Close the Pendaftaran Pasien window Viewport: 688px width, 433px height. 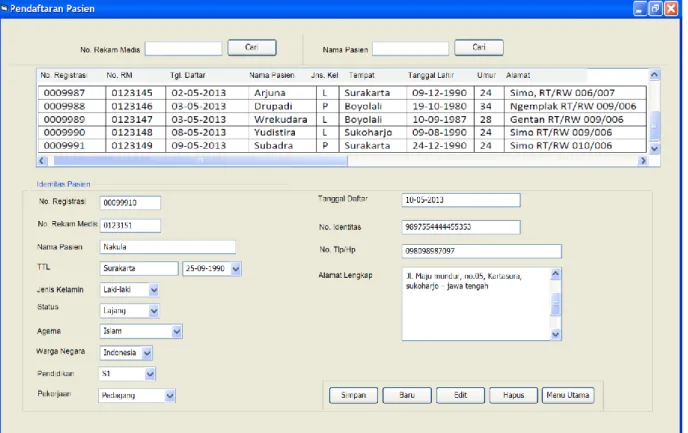671,8
